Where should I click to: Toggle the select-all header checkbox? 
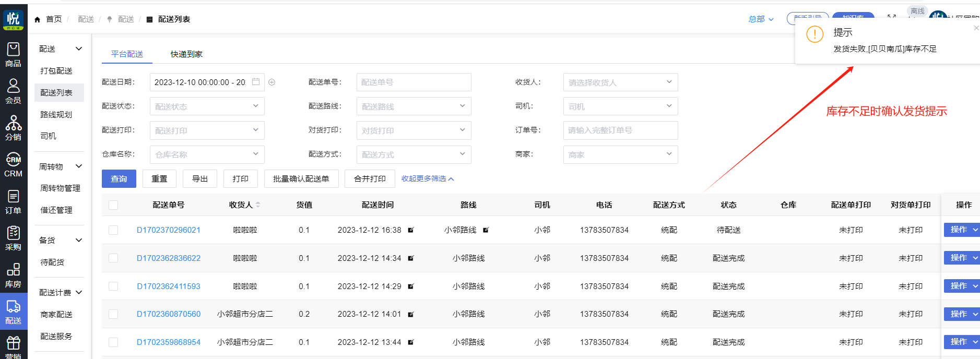pos(113,205)
